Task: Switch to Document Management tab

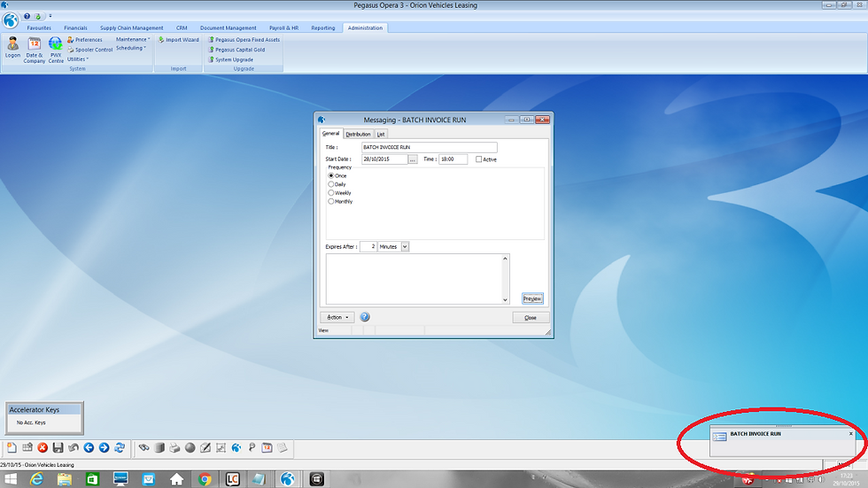Action: (x=229, y=27)
